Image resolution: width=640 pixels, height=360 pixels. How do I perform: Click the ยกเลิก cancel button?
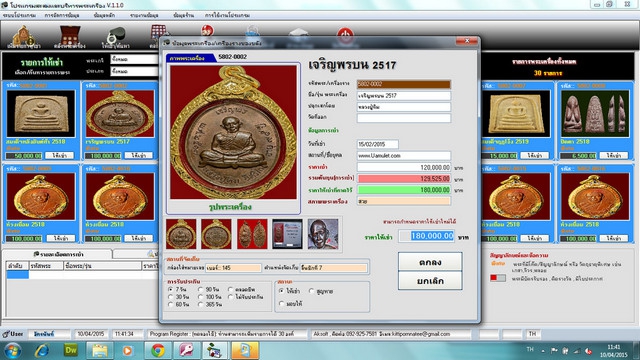430,281
